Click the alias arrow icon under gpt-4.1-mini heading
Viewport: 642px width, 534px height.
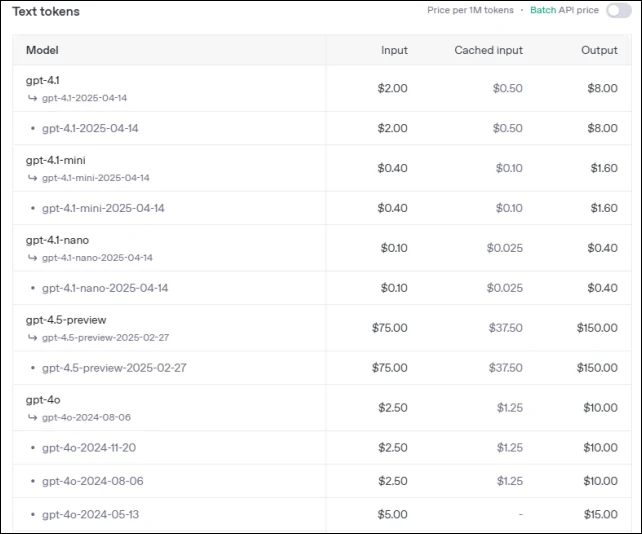[32, 178]
